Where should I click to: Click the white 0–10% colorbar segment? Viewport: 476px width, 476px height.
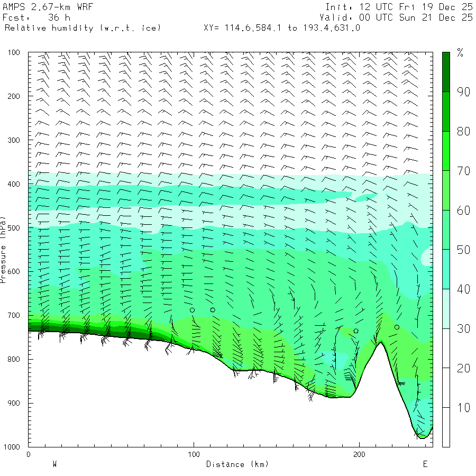tap(446, 427)
